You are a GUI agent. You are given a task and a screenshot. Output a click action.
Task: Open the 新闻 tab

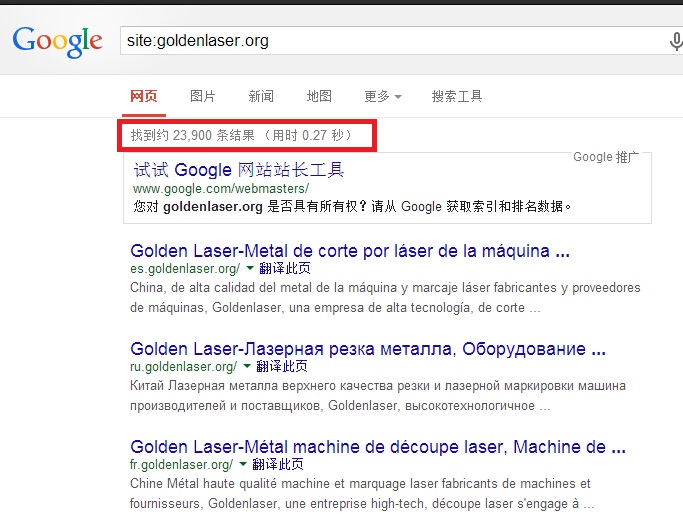pos(261,96)
